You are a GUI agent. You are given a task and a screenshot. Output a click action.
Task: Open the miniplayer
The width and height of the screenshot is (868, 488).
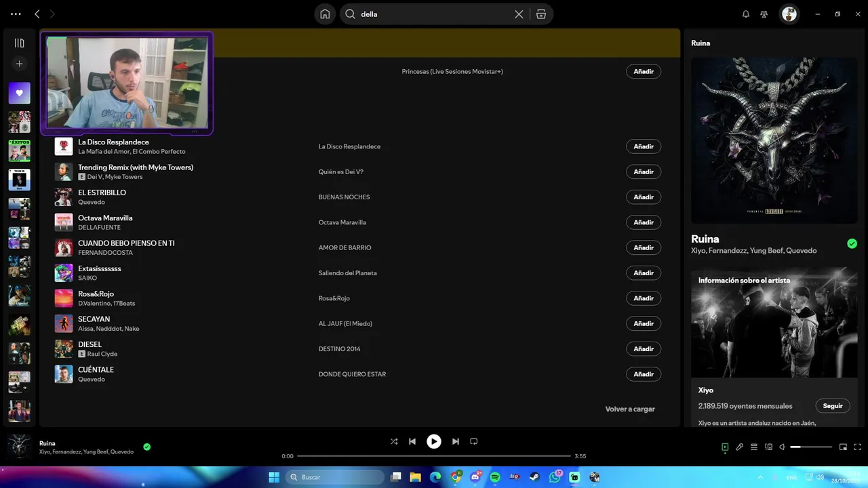(844, 447)
